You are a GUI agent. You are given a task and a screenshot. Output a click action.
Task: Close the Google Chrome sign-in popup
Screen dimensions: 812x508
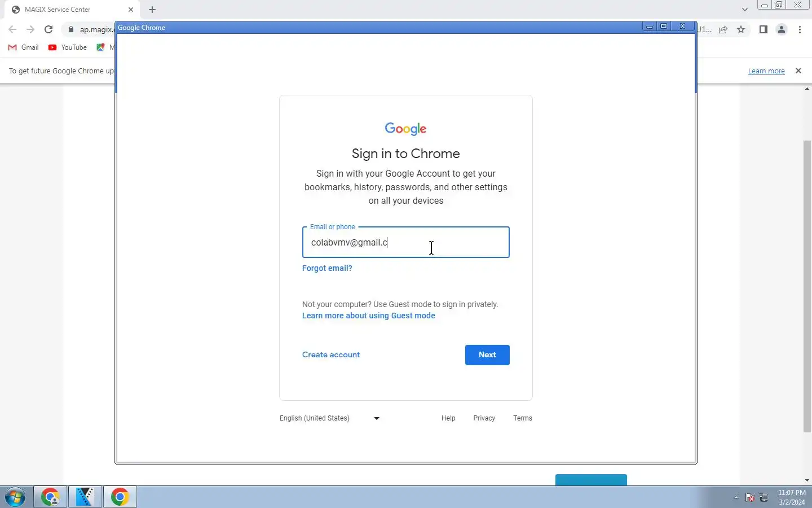pyautogui.click(x=683, y=27)
